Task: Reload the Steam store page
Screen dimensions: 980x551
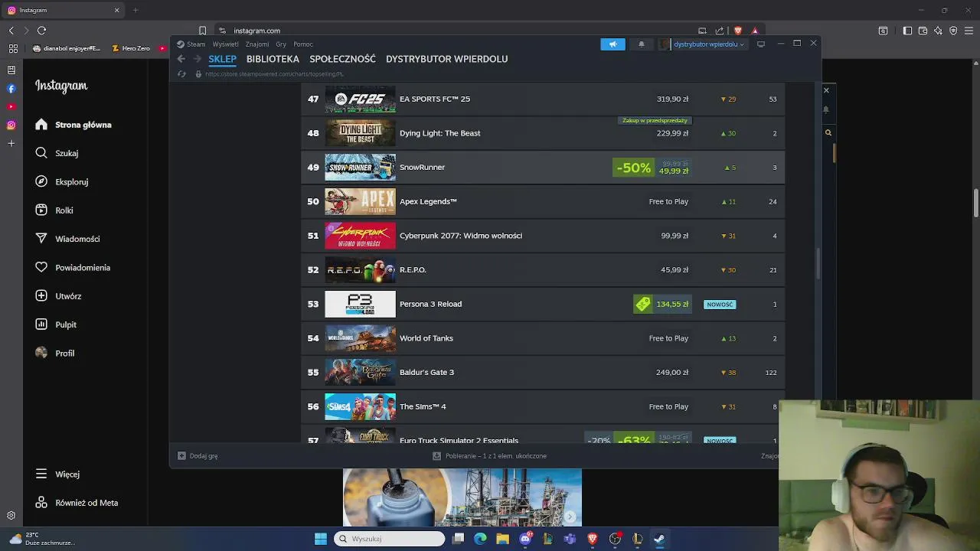Action: coord(181,74)
